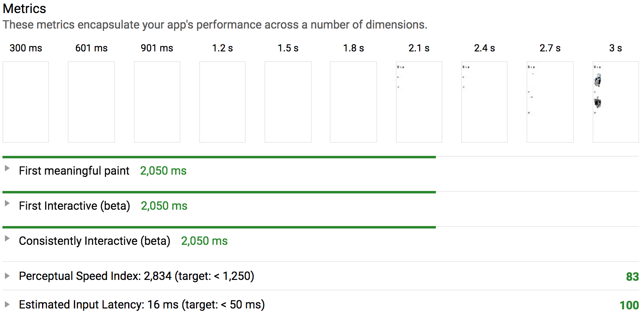Click the Perceptual Speed Index score 83

pos(632,277)
